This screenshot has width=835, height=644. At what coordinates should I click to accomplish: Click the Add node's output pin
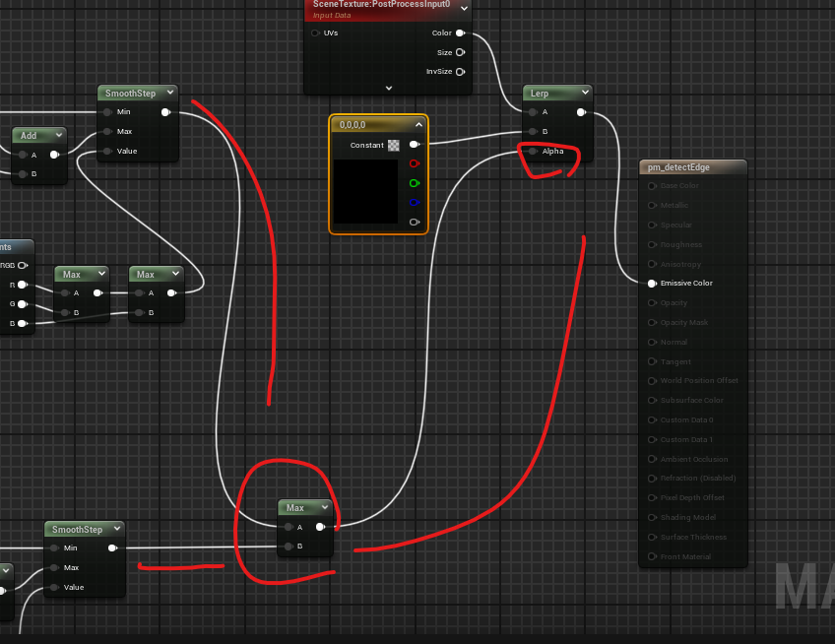pyautogui.click(x=54, y=155)
